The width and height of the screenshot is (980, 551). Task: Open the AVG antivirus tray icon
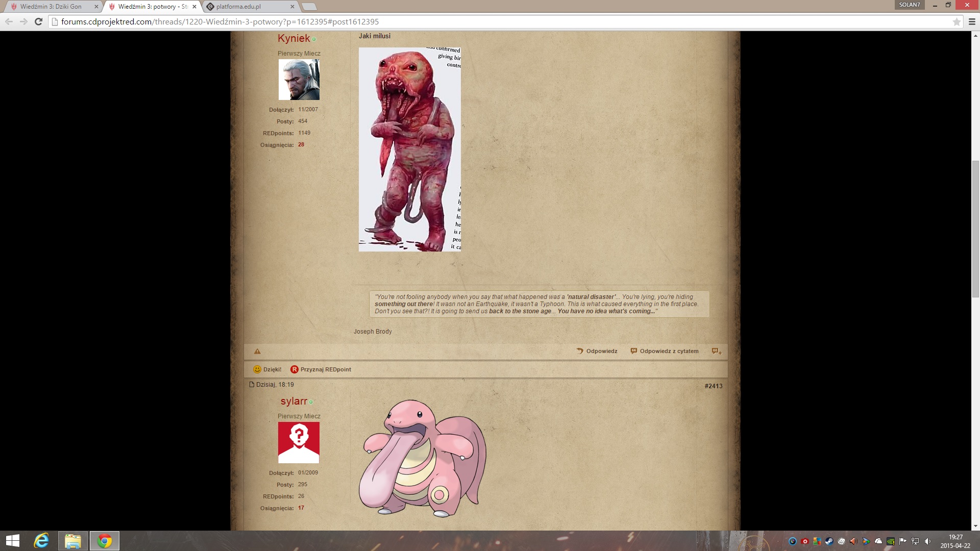pyautogui.click(x=817, y=541)
